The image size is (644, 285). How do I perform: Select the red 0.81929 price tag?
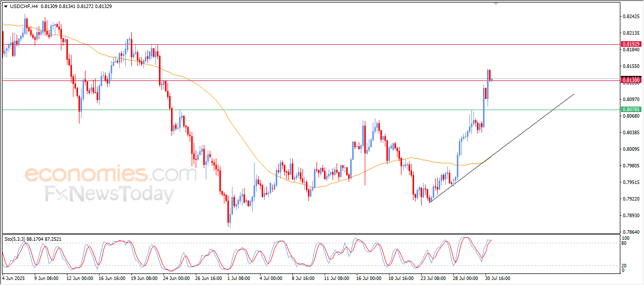pos(631,44)
